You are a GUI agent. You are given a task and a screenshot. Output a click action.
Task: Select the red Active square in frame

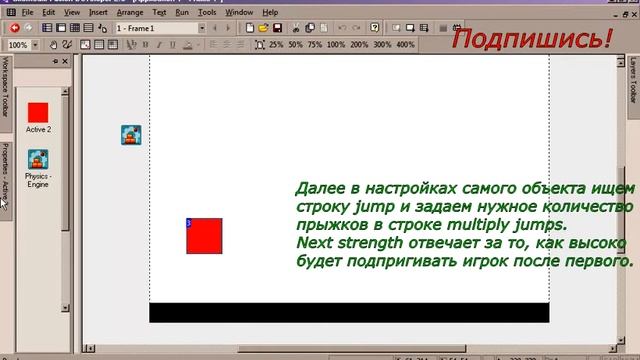[x=204, y=236]
